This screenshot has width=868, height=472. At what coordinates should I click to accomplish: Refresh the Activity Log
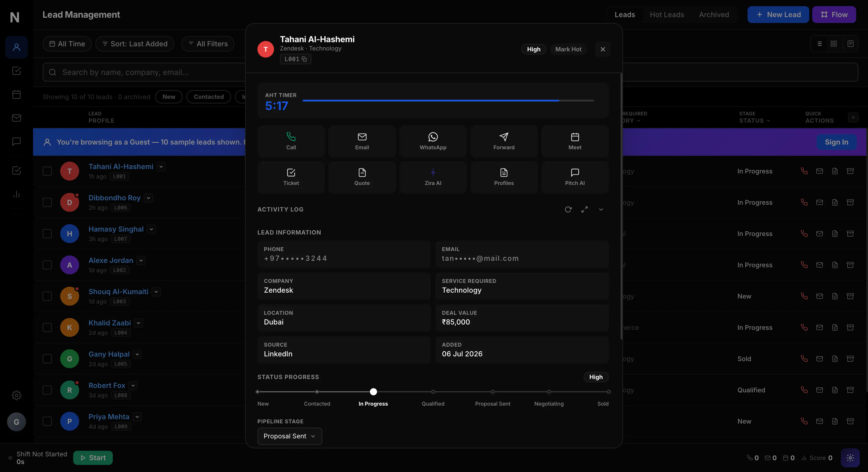pos(568,209)
